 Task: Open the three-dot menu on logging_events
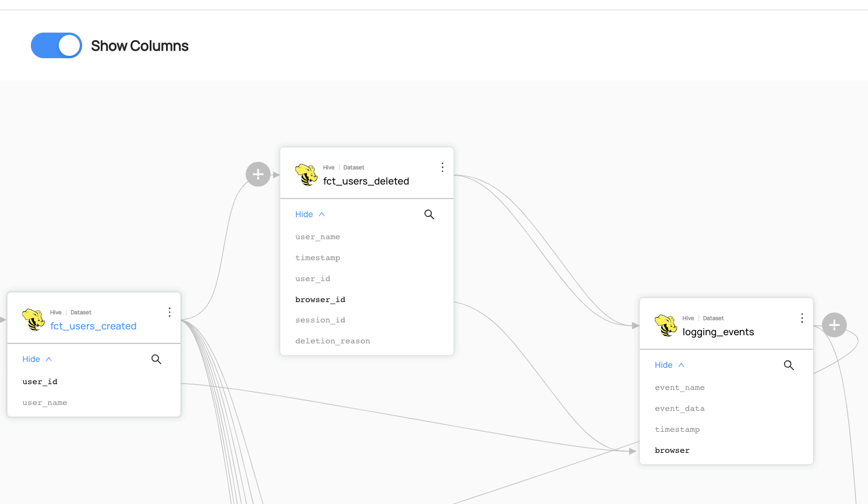pyautogui.click(x=802, y=318)
